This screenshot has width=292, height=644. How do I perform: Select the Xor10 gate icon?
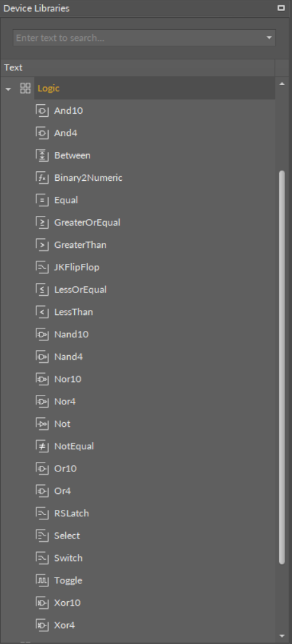[42, 602]
